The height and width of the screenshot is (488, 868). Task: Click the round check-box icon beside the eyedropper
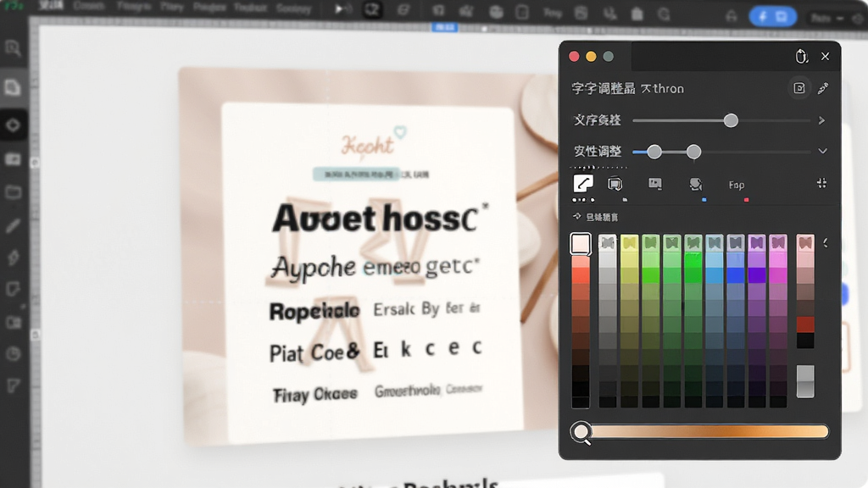[799, 88]
